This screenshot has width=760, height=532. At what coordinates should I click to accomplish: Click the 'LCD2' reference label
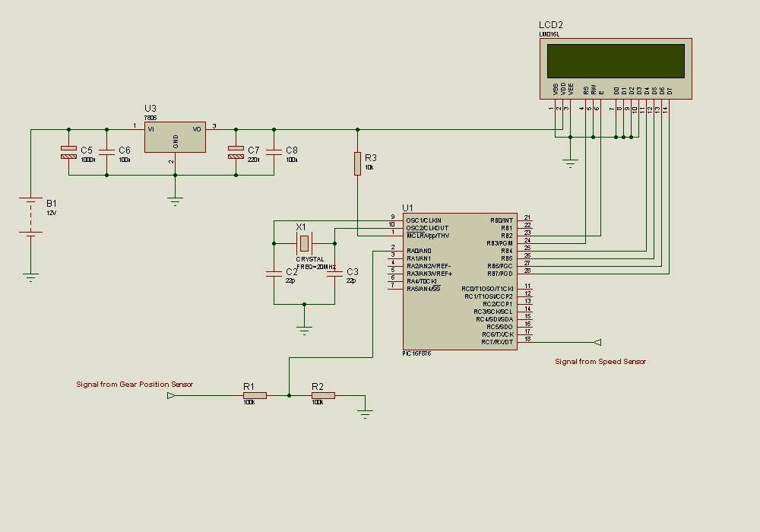click(550, 25)
